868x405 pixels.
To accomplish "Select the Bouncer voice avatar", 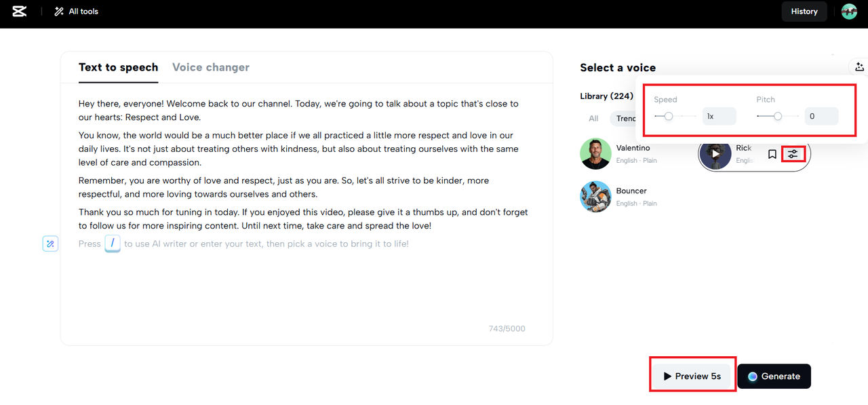I will coord(595,197).
